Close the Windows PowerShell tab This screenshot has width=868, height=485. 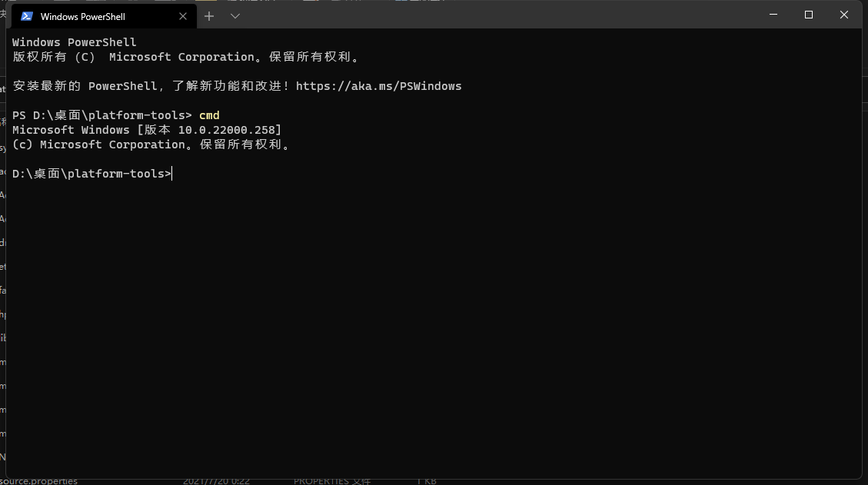[183, 17]
